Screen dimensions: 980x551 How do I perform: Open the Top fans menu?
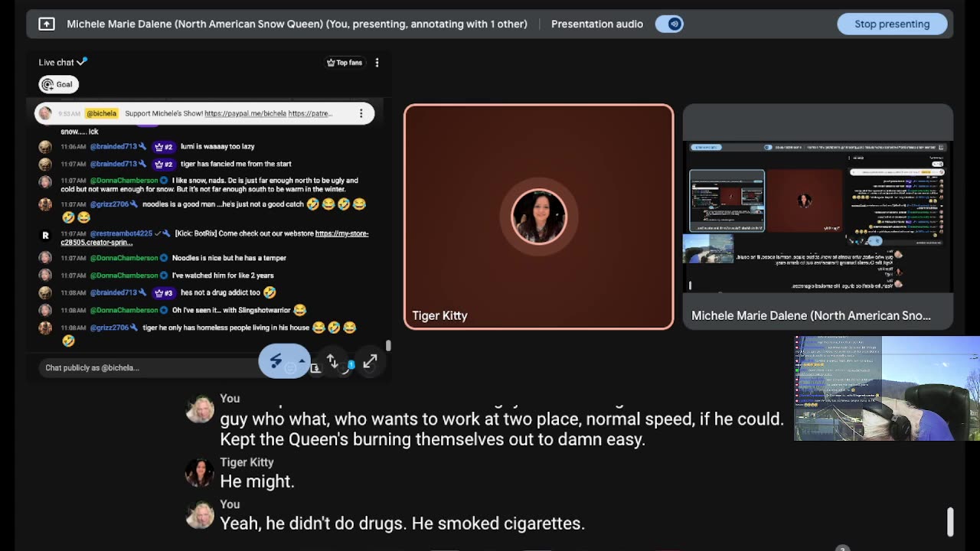click(x=345, y=63)
